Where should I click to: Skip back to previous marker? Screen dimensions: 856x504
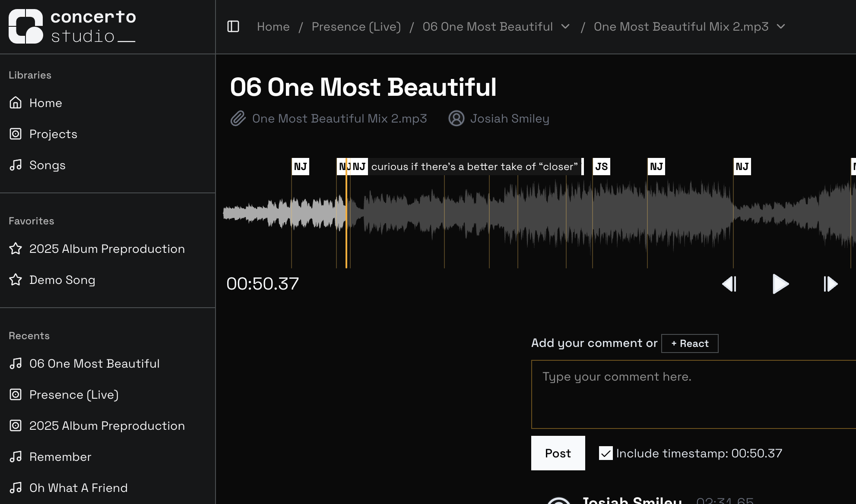click(729, 284)
